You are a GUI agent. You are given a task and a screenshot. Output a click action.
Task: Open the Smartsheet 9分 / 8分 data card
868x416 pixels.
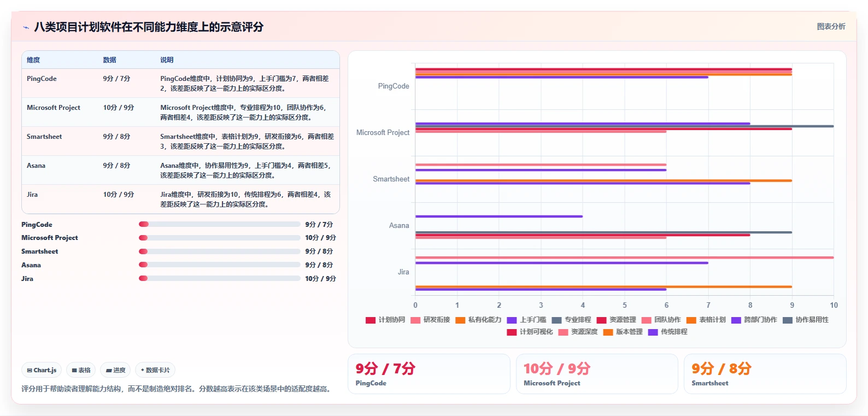pyautogui.click(x=765, y=374)
